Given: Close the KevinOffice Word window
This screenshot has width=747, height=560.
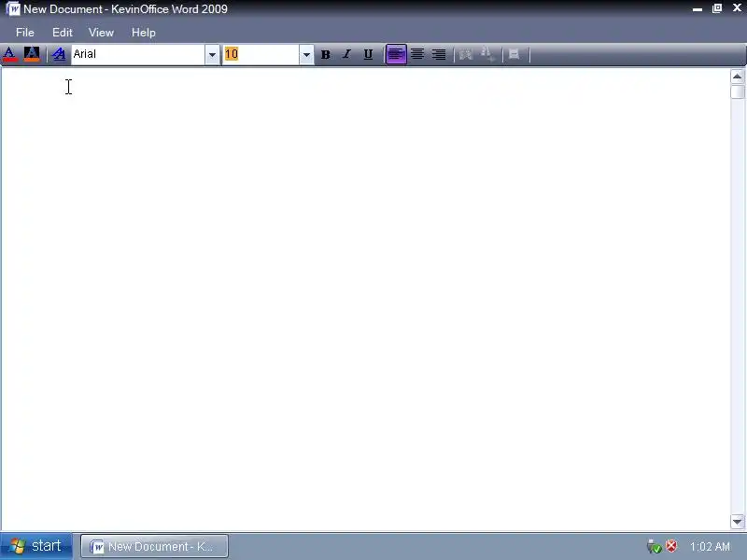Looking at the screenshot, I should pos(737,8).
